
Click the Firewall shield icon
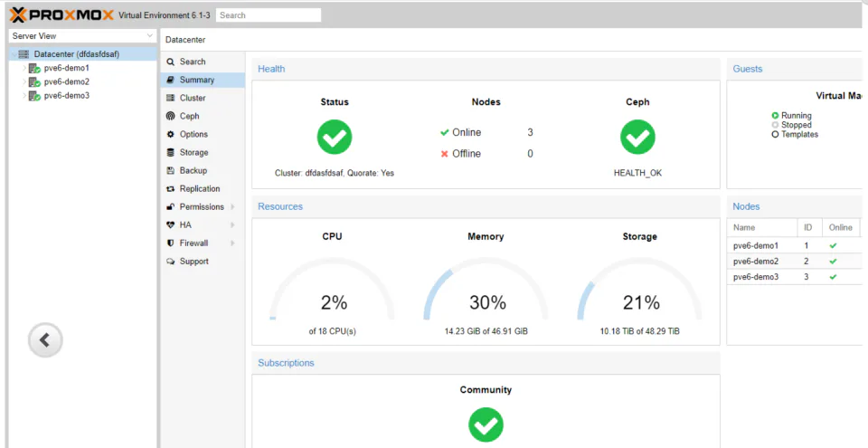(171, 243)
